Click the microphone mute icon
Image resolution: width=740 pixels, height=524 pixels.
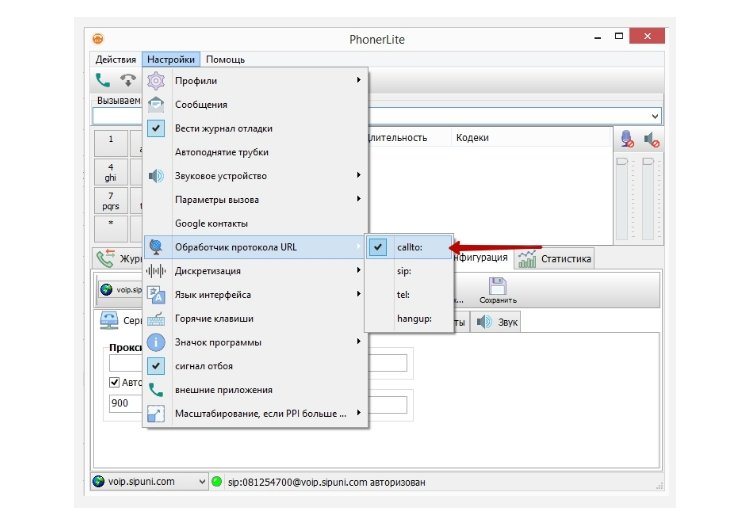click(627, 139)
